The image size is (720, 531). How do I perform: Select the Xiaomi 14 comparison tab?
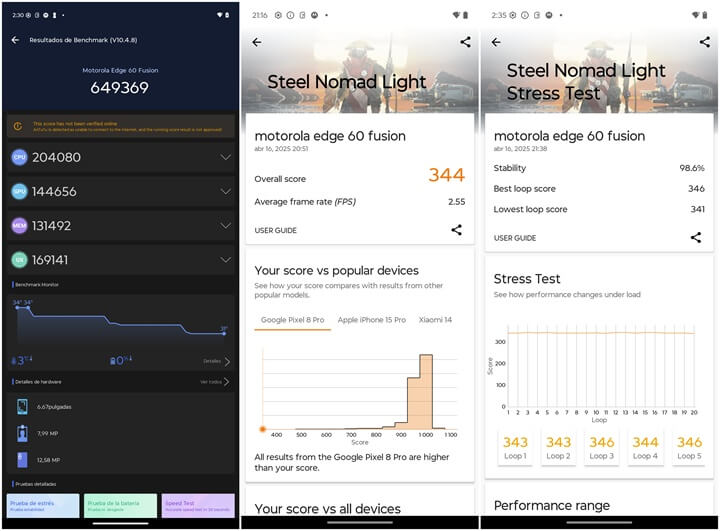coord(435,320)
